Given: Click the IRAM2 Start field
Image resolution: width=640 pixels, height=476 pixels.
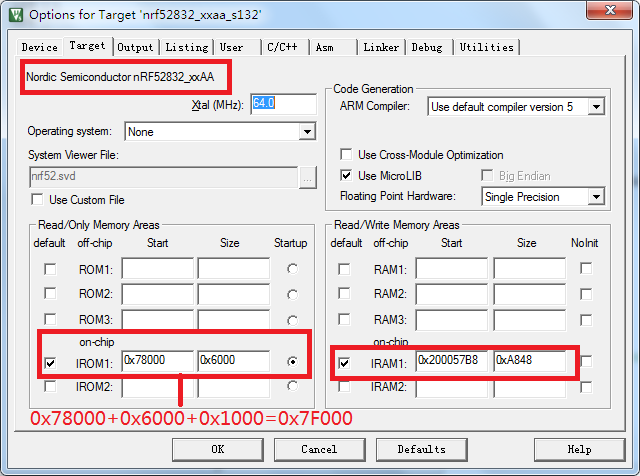Looking at the screenshot, I should click(452, 388).
